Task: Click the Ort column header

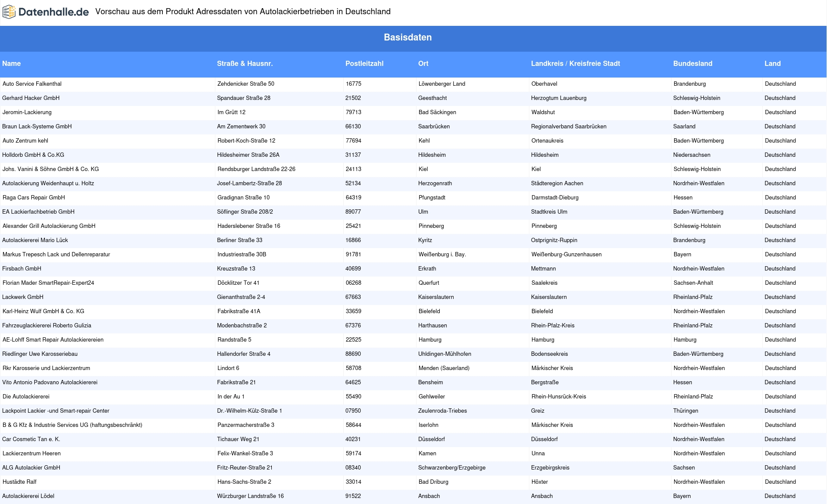Action: point(423,63)
